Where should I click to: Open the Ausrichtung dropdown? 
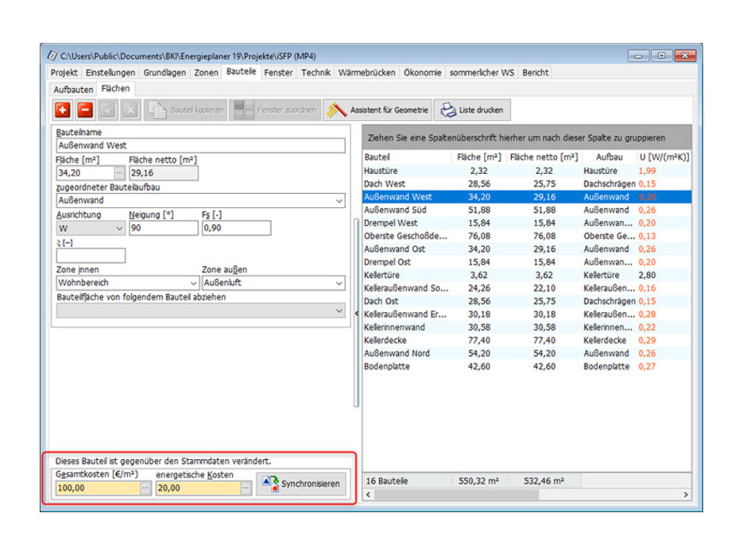click(119, 229)
